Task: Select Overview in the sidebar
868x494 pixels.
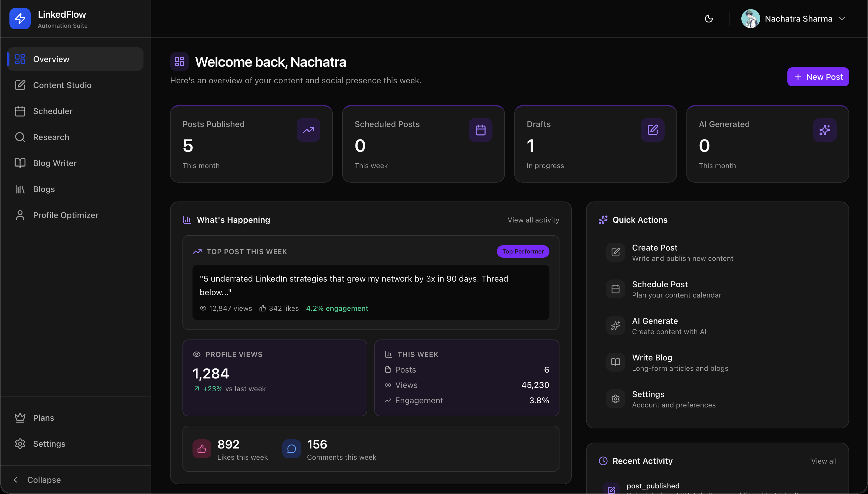Action: point(75,59)
